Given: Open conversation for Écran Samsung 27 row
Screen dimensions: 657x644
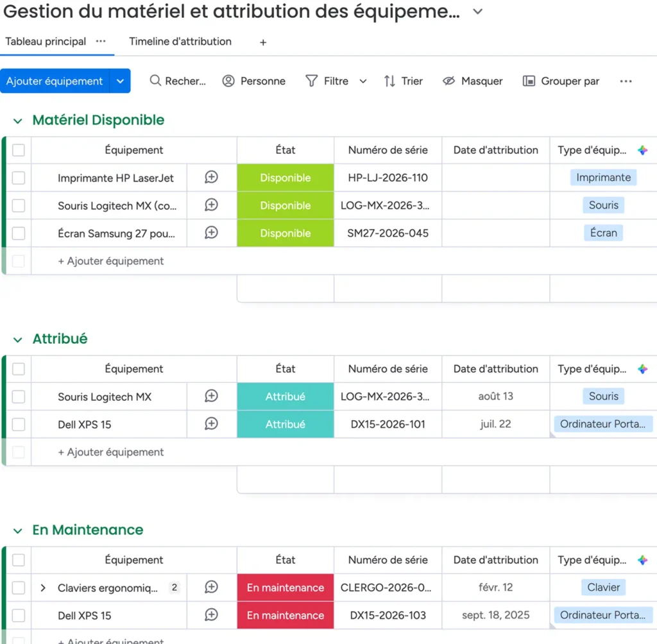Looking at the screenshot, I should click(x=211, y=233).
